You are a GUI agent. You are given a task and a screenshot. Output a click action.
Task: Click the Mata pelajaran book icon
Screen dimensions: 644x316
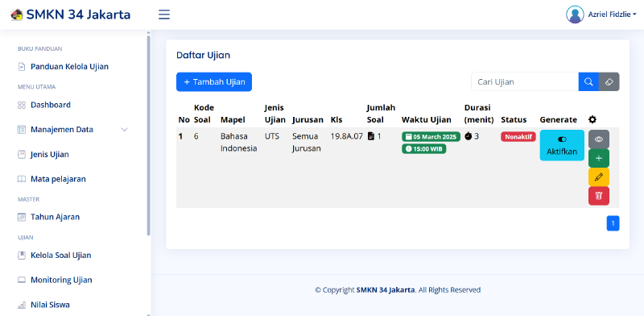pos(22,180)
